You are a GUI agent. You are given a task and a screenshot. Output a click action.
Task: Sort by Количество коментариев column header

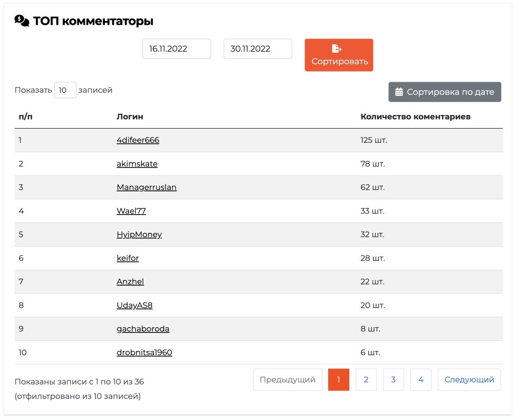coord(416,116)
